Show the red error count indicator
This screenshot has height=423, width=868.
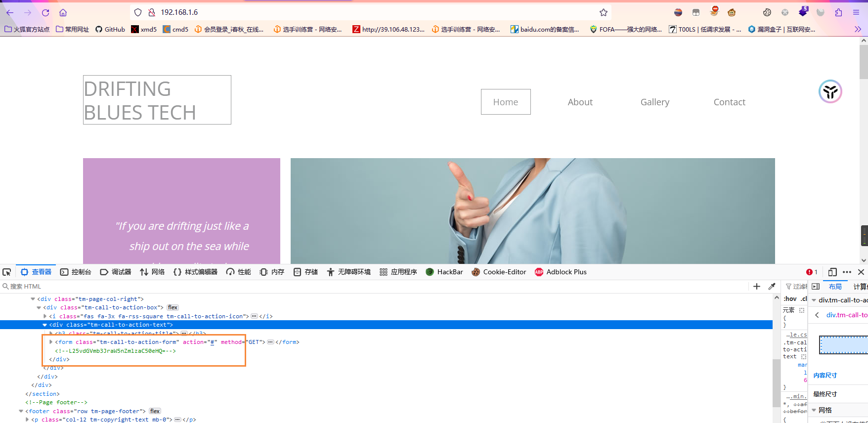coord(812,272)
